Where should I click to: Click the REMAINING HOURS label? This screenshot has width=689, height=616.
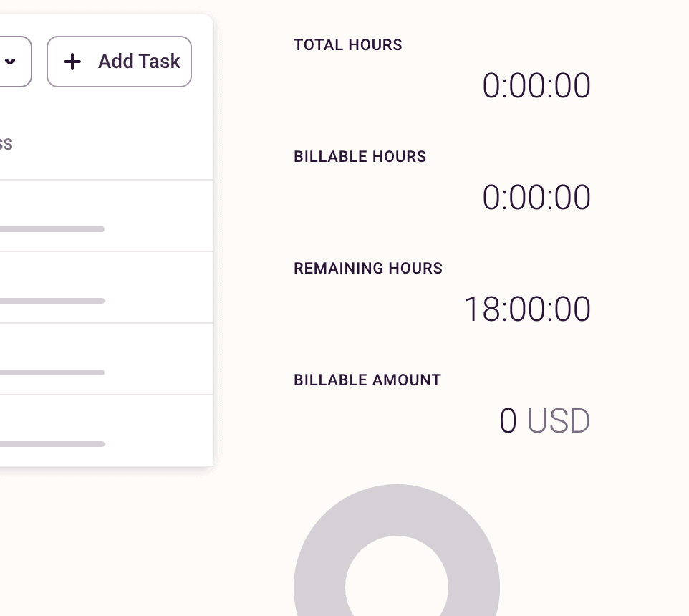coord(368,269)
